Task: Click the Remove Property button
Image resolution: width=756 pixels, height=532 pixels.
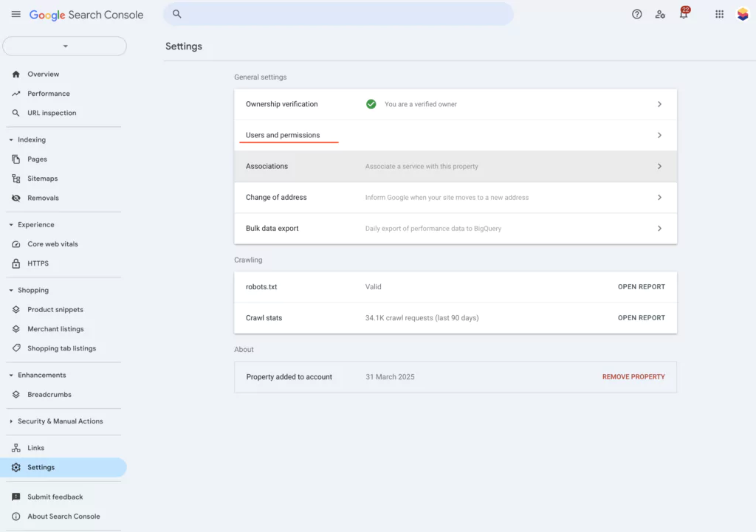Action: coord(633,377)
